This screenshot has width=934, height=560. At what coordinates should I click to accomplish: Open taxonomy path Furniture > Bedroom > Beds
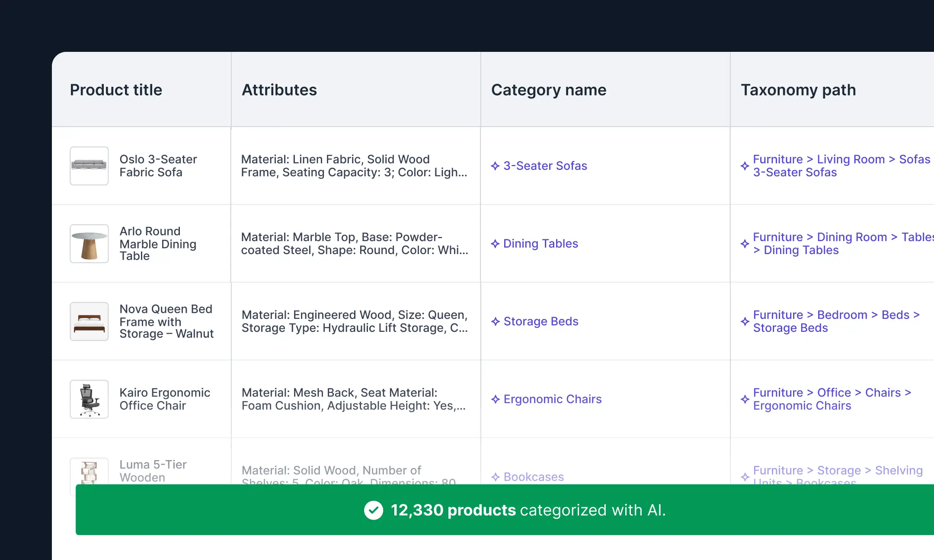pyautogui.click(x=836, y=321)
